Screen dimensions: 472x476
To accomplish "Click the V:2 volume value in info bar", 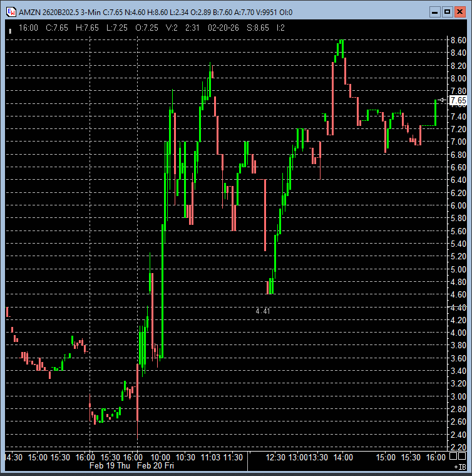I will pyautogui.click(x=172, y=28).
